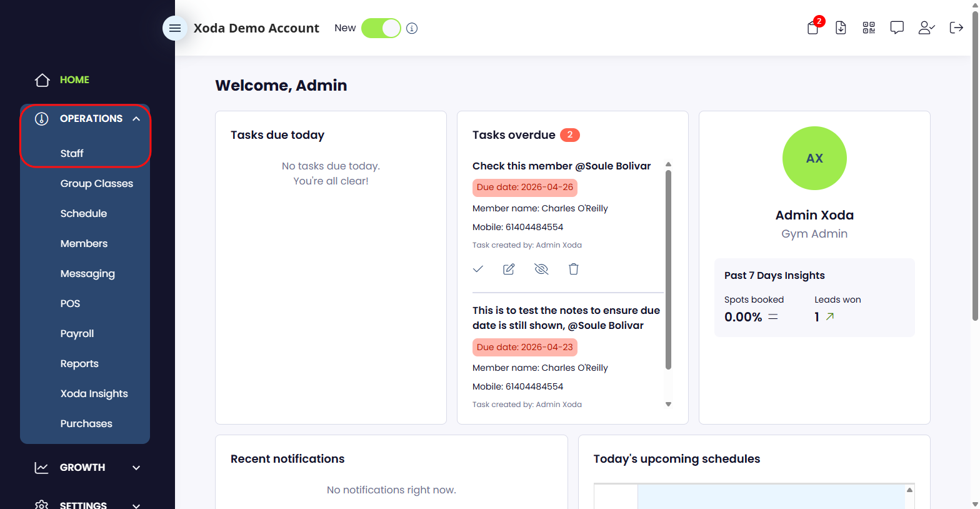Open the clipboard tasks icon with badge

pyautogui.click(x=813, y=27)
